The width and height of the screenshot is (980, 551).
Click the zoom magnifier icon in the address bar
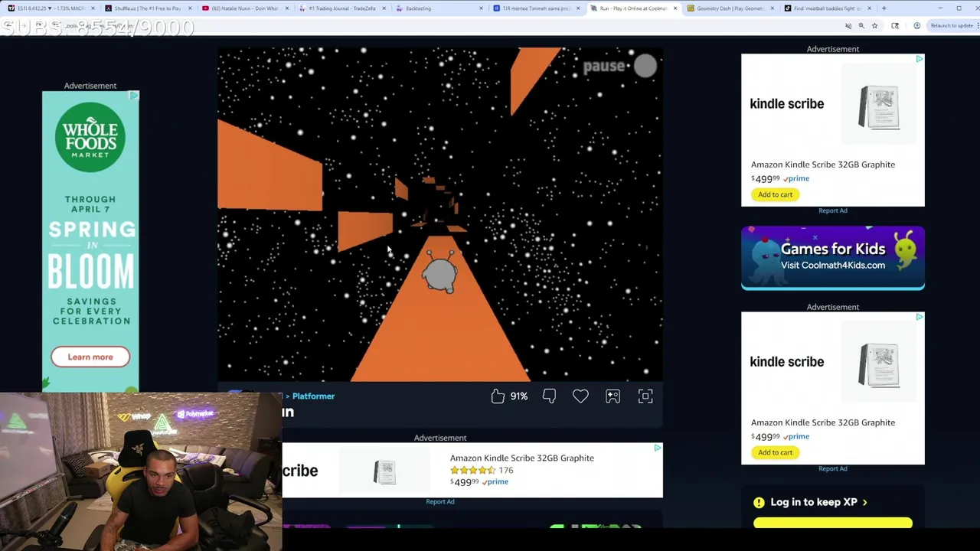[861, 26]
